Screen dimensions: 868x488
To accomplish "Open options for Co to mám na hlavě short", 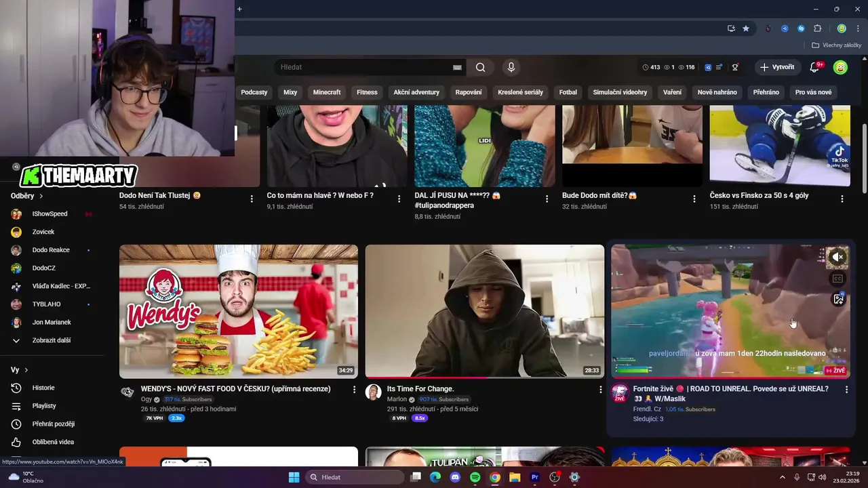I will pyautogui.click(x=399, y=199).
